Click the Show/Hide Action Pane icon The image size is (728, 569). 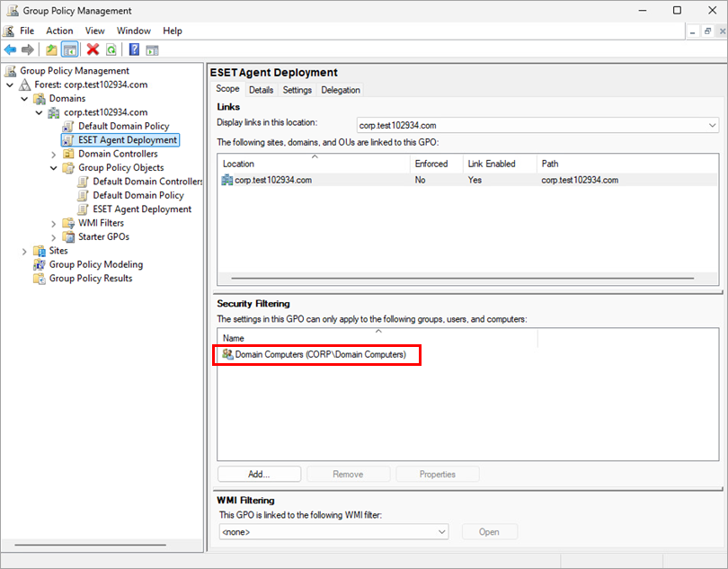pyautogui.click(x=152, y=49)
